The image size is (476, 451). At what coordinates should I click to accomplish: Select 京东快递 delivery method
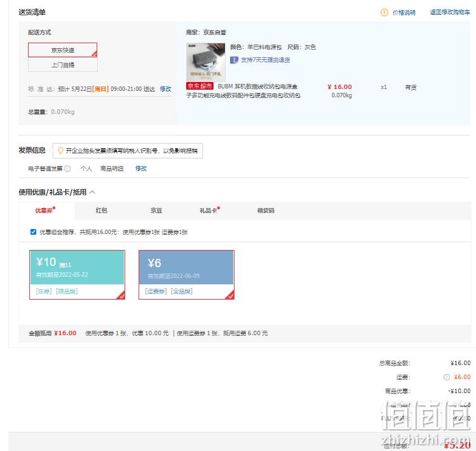[x=62, y=50]
